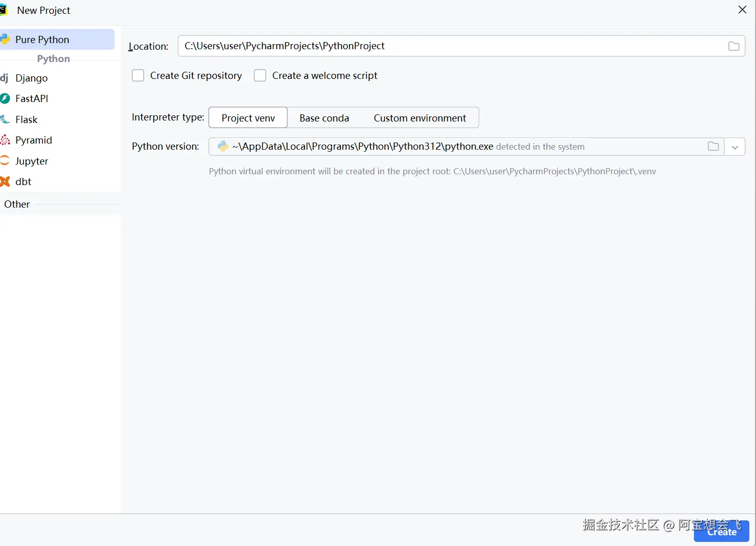Click the Python version label

click(x=165, y=146)
